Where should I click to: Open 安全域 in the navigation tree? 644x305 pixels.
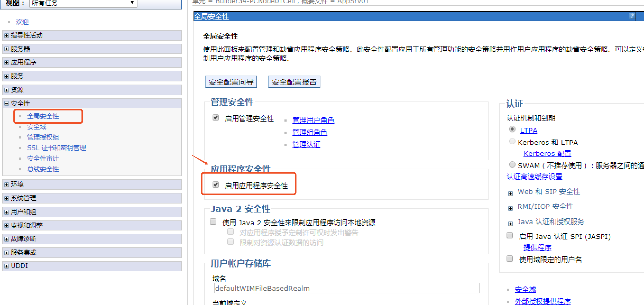(x=37, y=127)
